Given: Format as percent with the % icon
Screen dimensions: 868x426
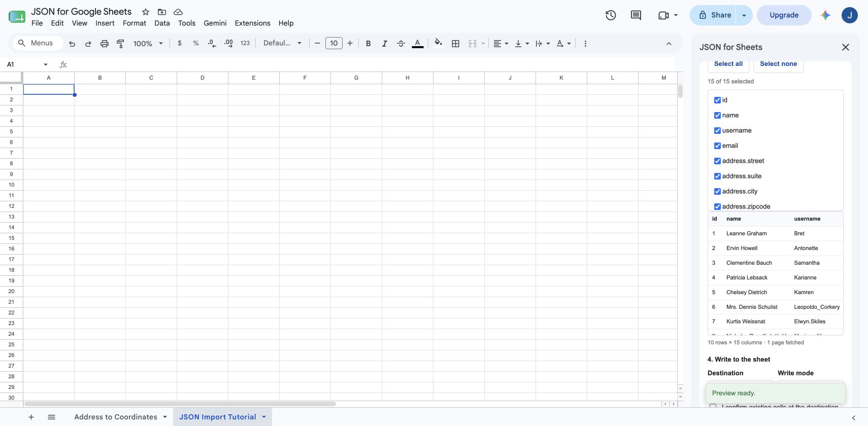Looking at the screenshot, I should pos(196,44).
